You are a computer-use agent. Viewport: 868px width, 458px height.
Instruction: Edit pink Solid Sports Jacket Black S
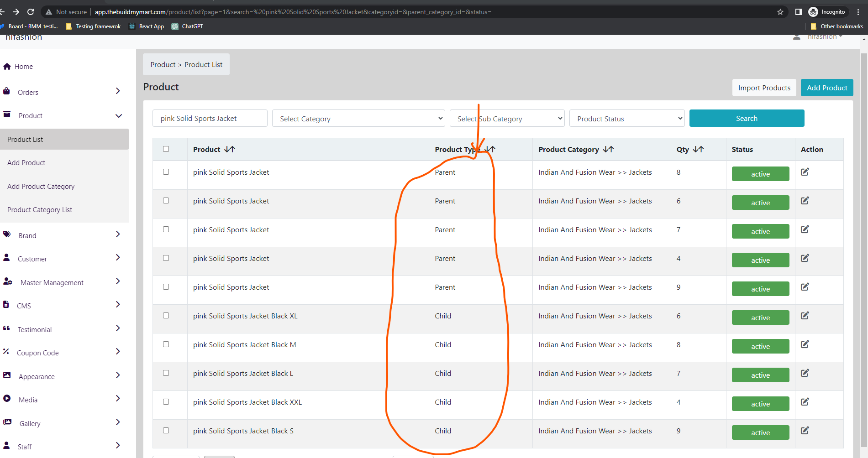click(805, 431)
